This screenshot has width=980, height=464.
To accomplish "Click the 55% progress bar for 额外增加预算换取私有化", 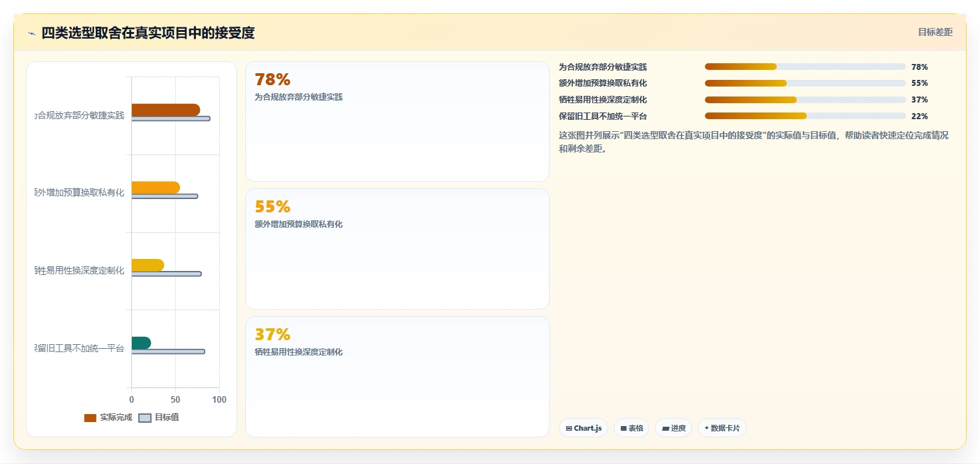I will (805, 83).
